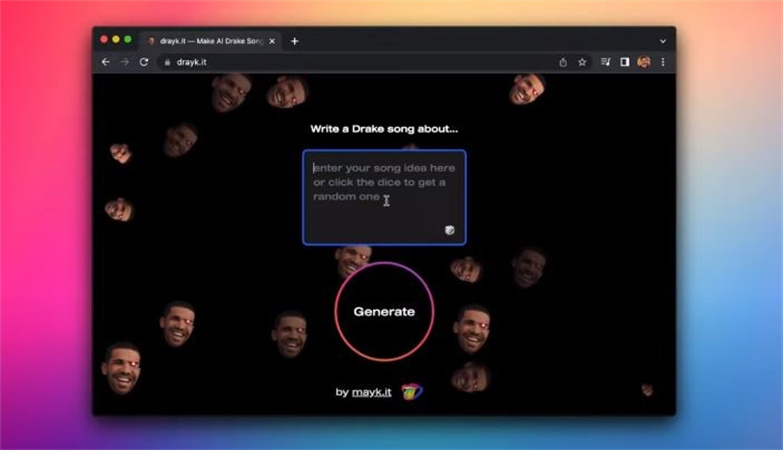
Task: Click the padlock site info icon
Action: click(167, 62)
